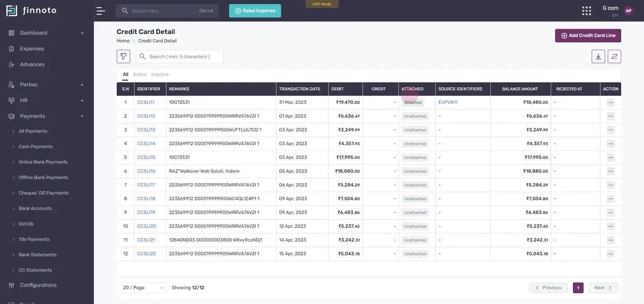Click the G com organization name
644x304 pixels.
point(610,8)
